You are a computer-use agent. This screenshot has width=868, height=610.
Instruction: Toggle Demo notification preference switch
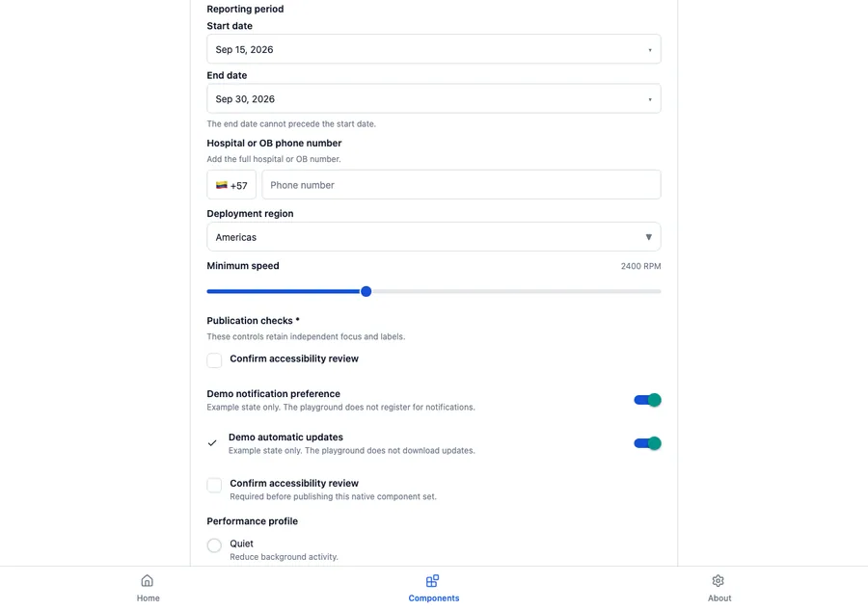[647, 400]
